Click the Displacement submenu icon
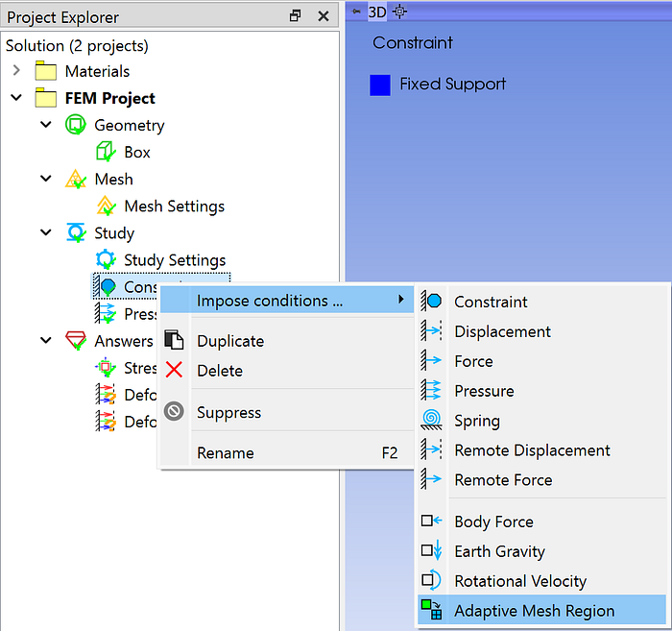 coord(432,331)
